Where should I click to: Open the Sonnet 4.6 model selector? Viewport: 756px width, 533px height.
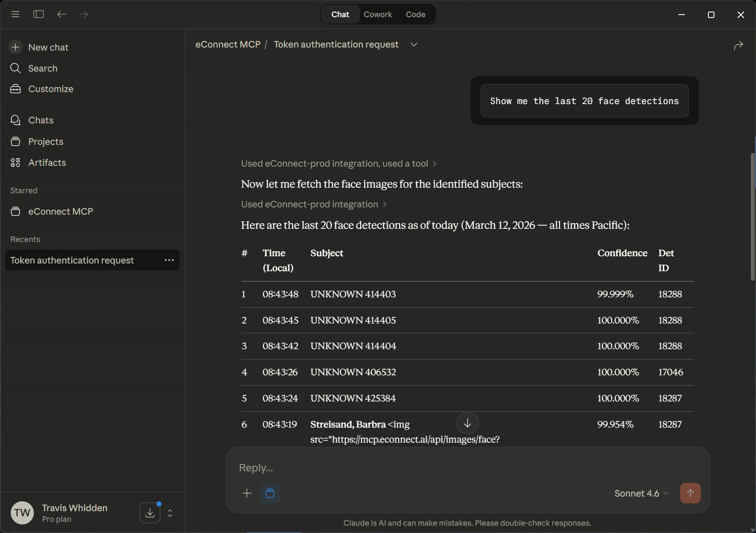641,493
